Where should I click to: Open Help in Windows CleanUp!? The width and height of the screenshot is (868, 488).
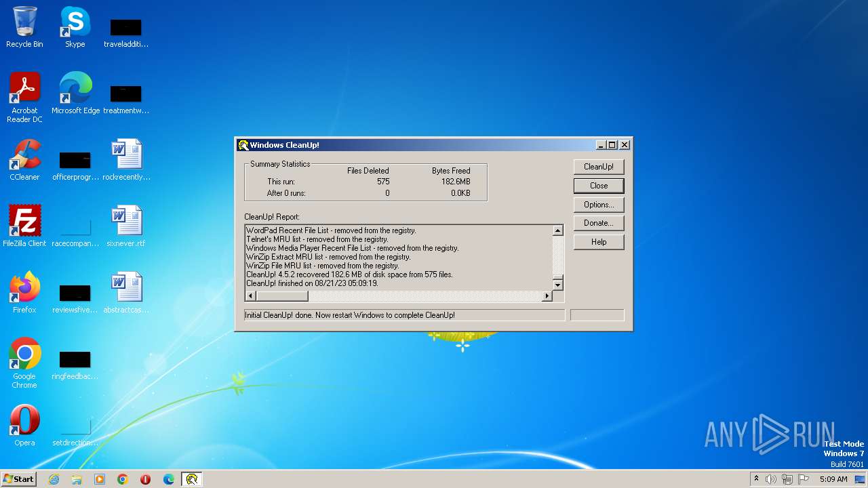coord(599,242)
